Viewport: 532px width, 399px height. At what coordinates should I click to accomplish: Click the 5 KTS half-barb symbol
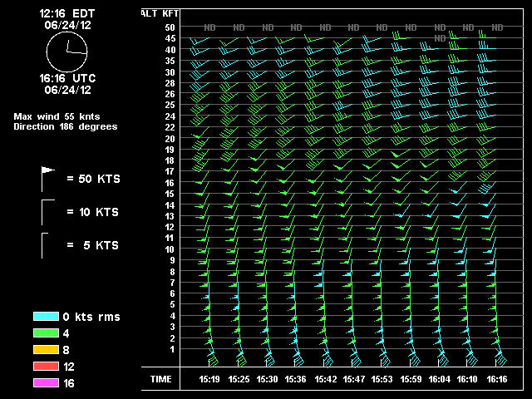point(45,245)
